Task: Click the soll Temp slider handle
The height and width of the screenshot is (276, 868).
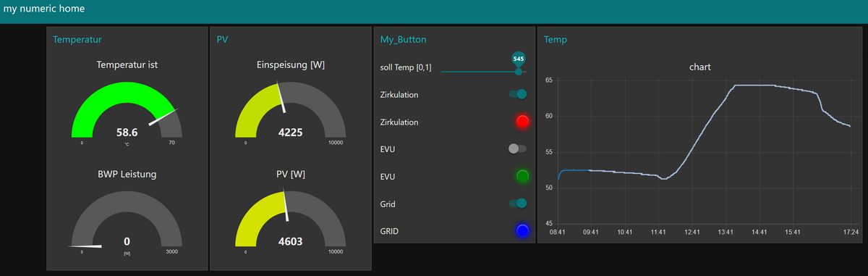Action: (x=519, y=72)
